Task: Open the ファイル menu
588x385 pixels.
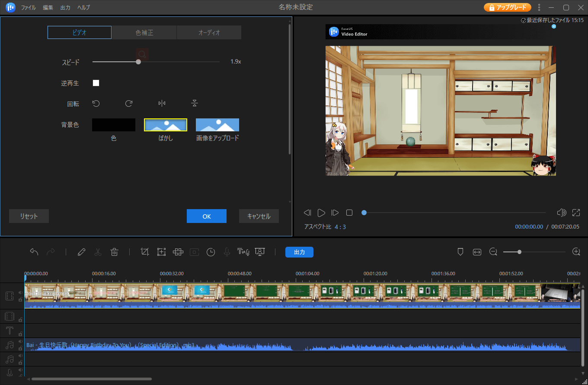Action: click(29, 7)
